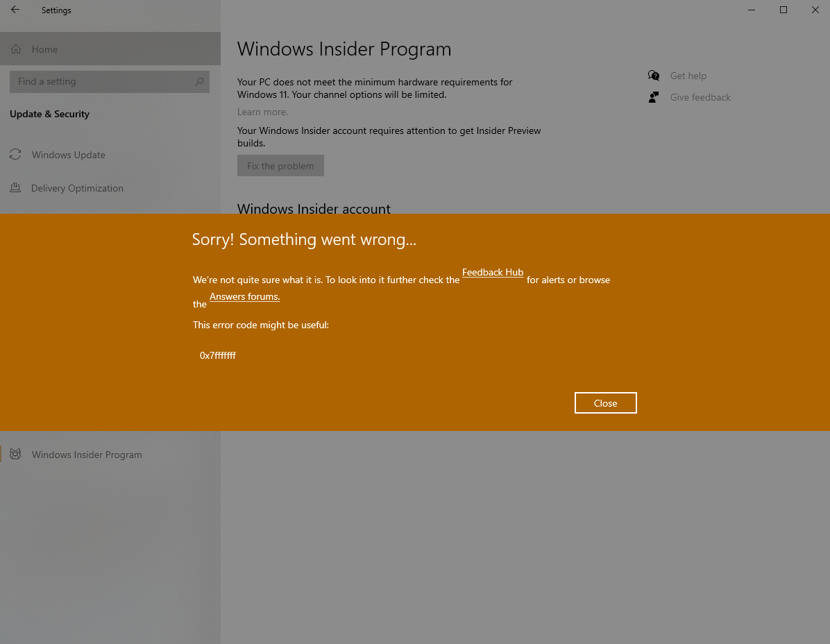Open Delivery Optimization in sidebar

tap(110, 188)
